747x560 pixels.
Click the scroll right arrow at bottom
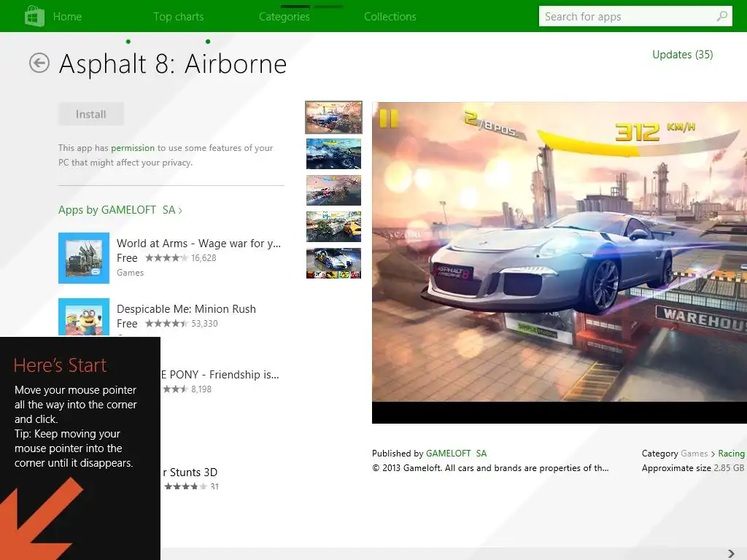[x=731, y=554]
